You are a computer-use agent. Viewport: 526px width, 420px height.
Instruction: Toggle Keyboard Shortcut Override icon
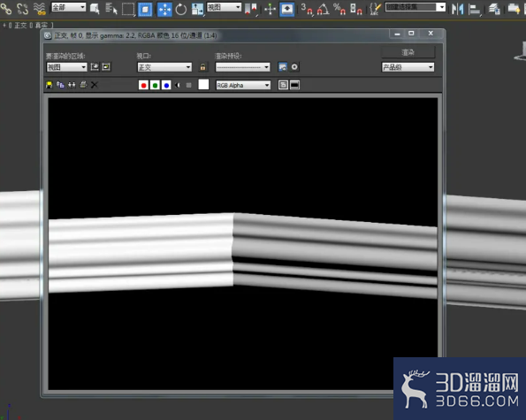(287, 9)
